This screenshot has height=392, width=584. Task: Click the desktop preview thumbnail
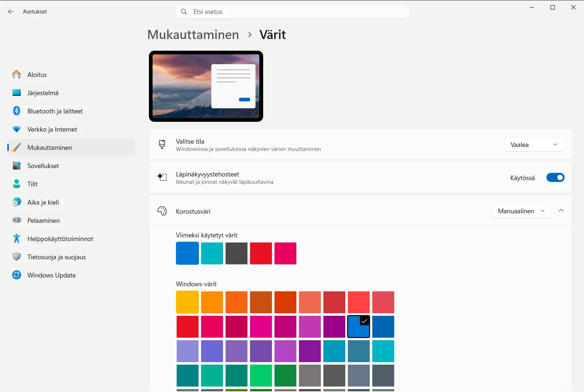pyautogui.click(x=206, y=86)
